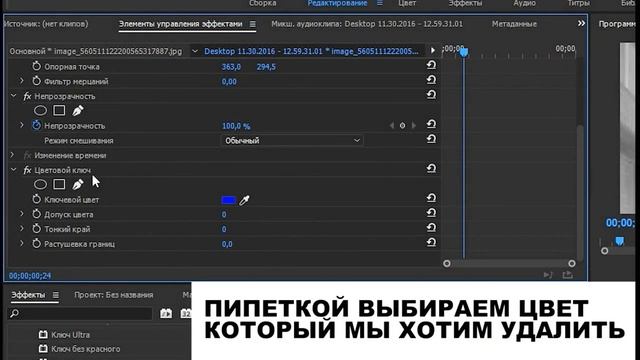The width and height of the screenshot is (640, 360).
Task: Open Проект: Без названия tab
Action: [114, 295]
